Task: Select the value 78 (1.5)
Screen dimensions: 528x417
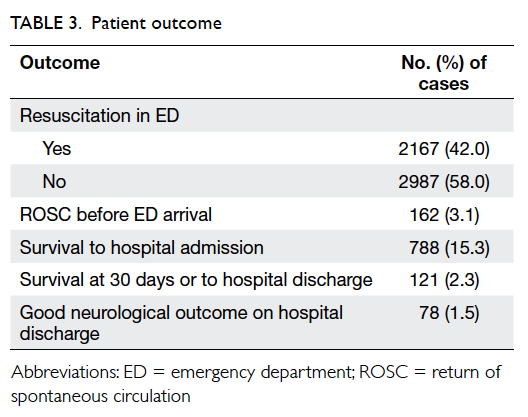Action: [449, 313]
